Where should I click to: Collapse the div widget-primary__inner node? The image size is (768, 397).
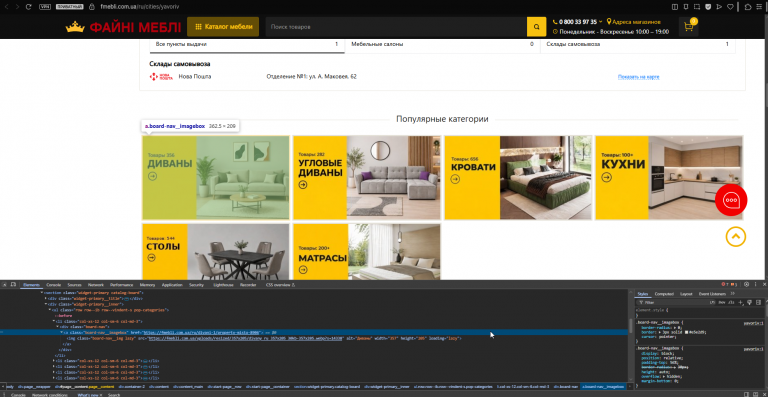point(46,304)
